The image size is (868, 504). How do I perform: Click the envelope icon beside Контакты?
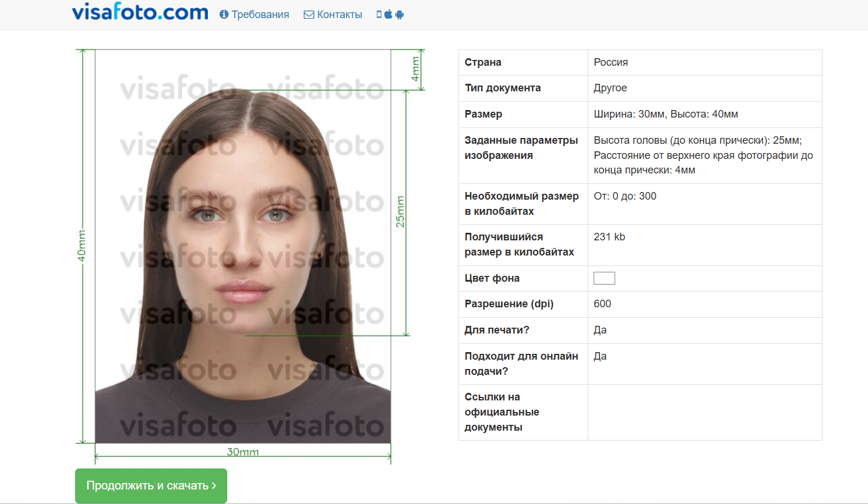click(309, 15)
